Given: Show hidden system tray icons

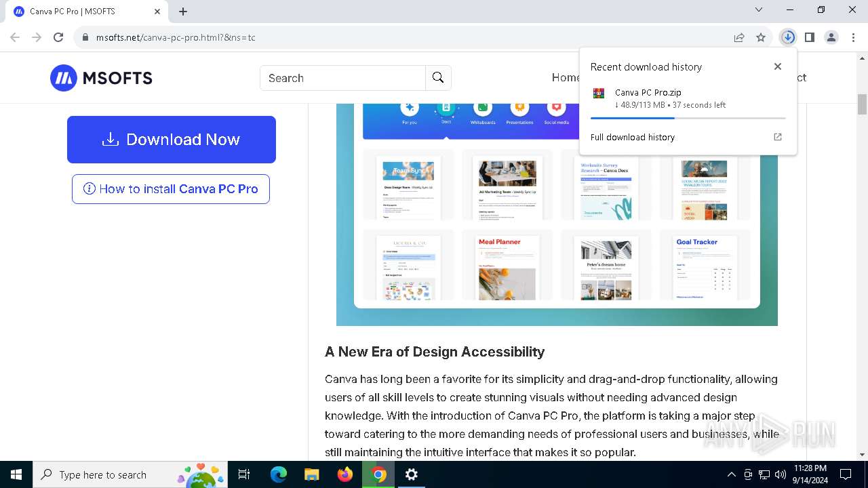Looking at the screenshot, I should click(731, 474).
